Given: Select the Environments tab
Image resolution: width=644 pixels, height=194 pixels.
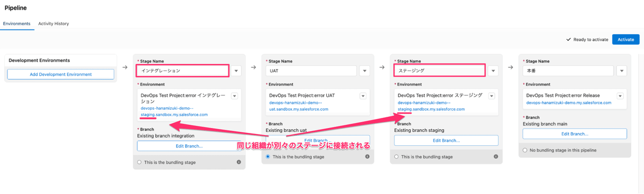Looking at the screenshot, I should point(17,24).
